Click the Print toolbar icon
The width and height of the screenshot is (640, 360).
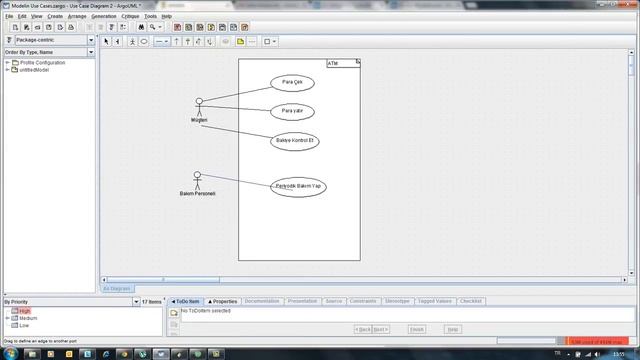pos(71,27)
